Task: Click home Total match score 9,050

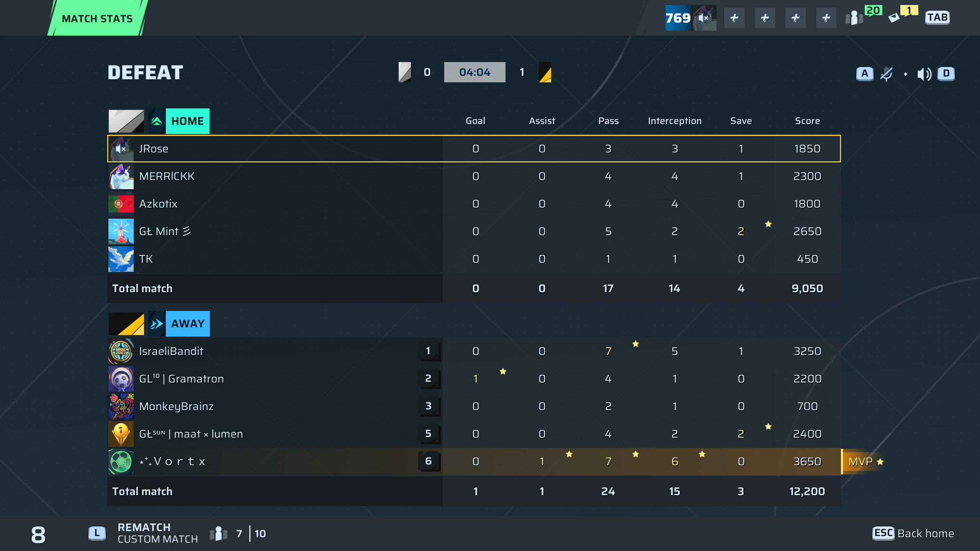Action: click(x=807, y=288)
